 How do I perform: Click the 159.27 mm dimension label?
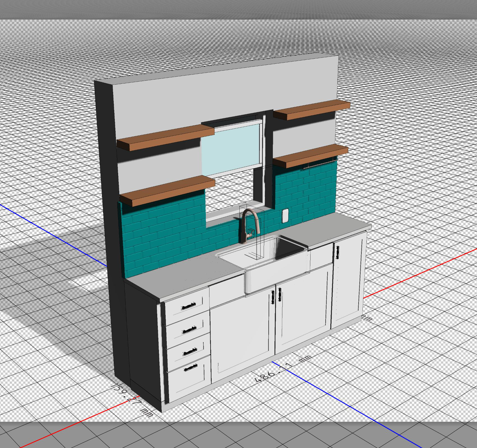132,400
